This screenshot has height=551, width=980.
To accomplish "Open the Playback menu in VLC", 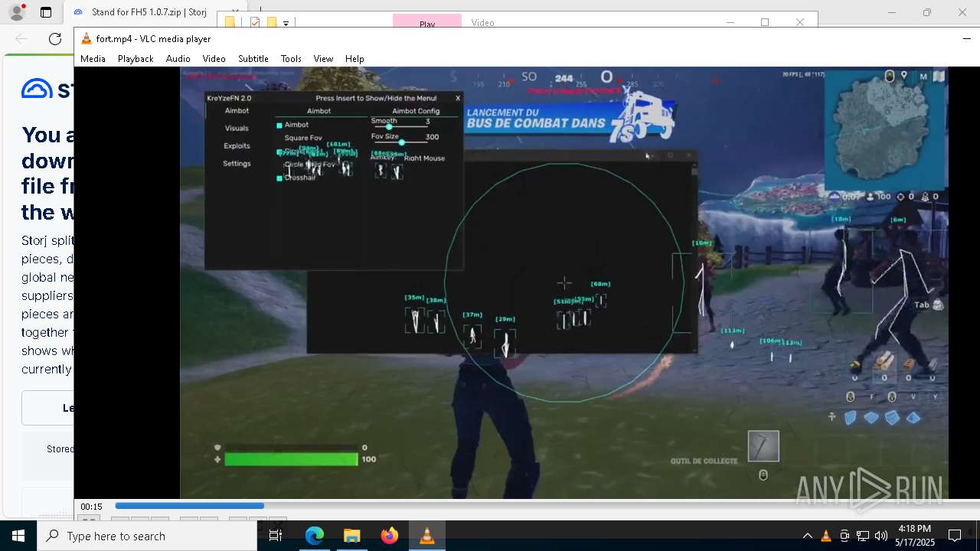I will [x=136, y=59].
